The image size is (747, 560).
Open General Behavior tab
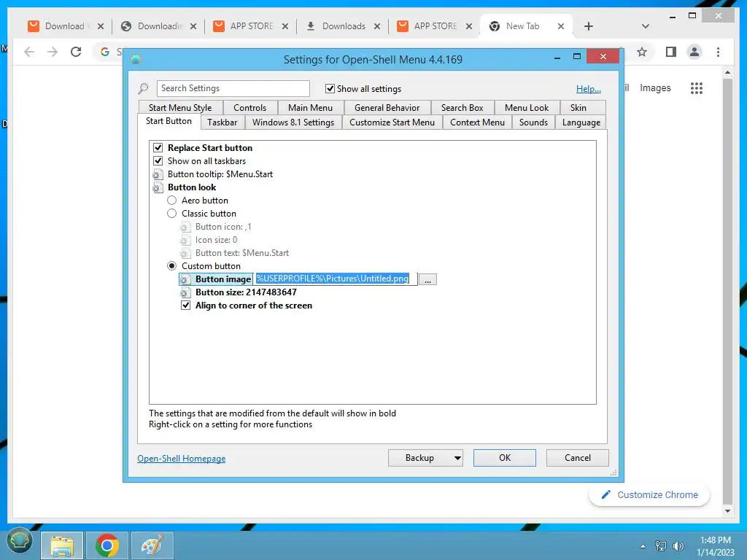click(x=387, y=108)
